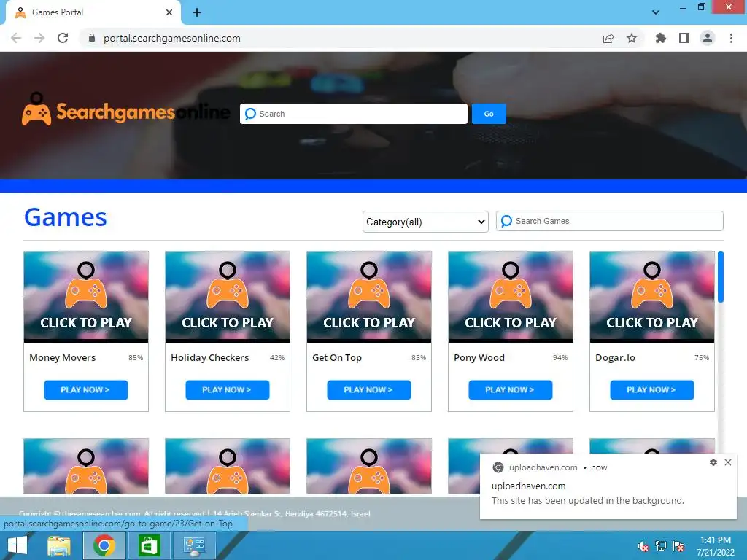Click the address bar URL

point(172,38)
